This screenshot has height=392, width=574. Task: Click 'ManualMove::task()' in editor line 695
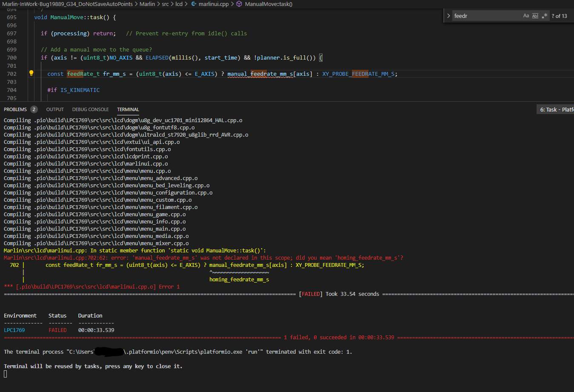pyautogui.click(x=80, y=17)
